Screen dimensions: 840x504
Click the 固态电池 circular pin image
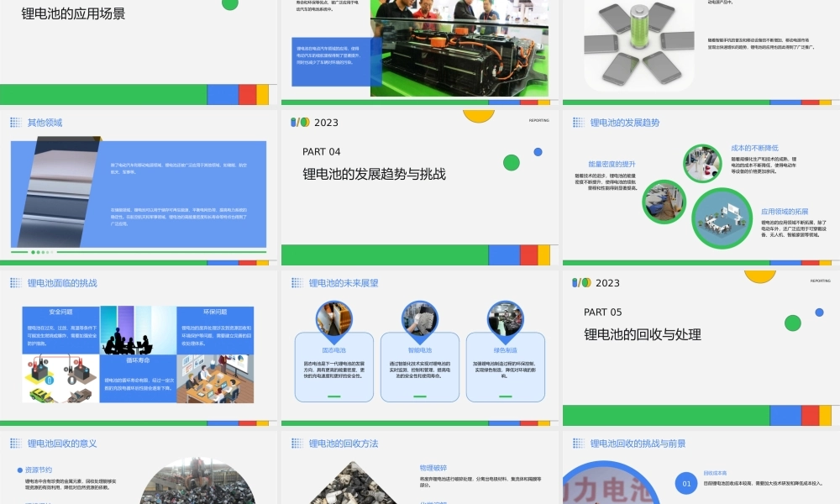pyautogui.click(x=334, y=320)
